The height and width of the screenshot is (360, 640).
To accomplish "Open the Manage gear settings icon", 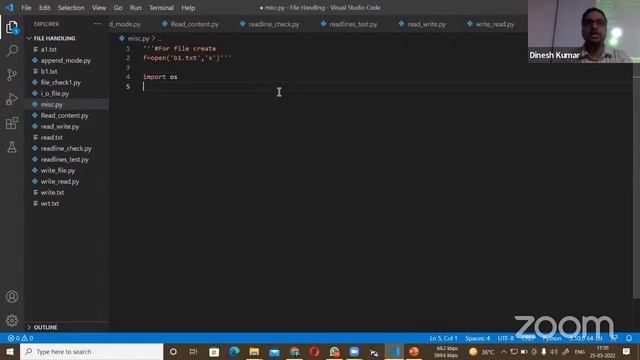I will pos(12,320).
